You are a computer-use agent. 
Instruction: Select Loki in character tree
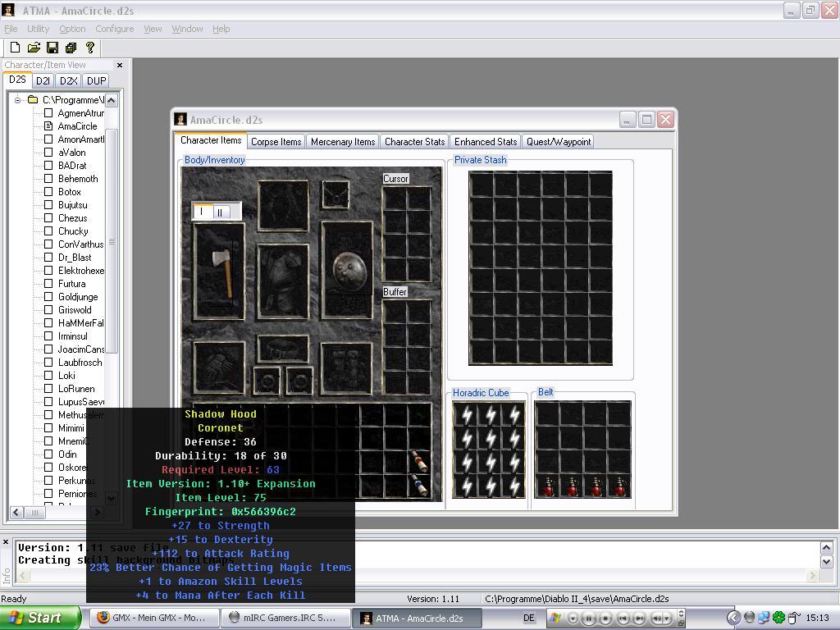tap(66, 376)
